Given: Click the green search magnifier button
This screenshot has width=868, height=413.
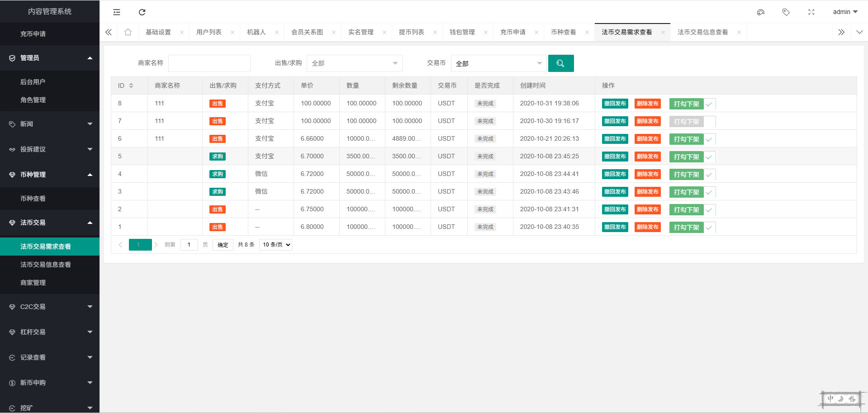Looking at the screenshot, I should coord(560,63).
